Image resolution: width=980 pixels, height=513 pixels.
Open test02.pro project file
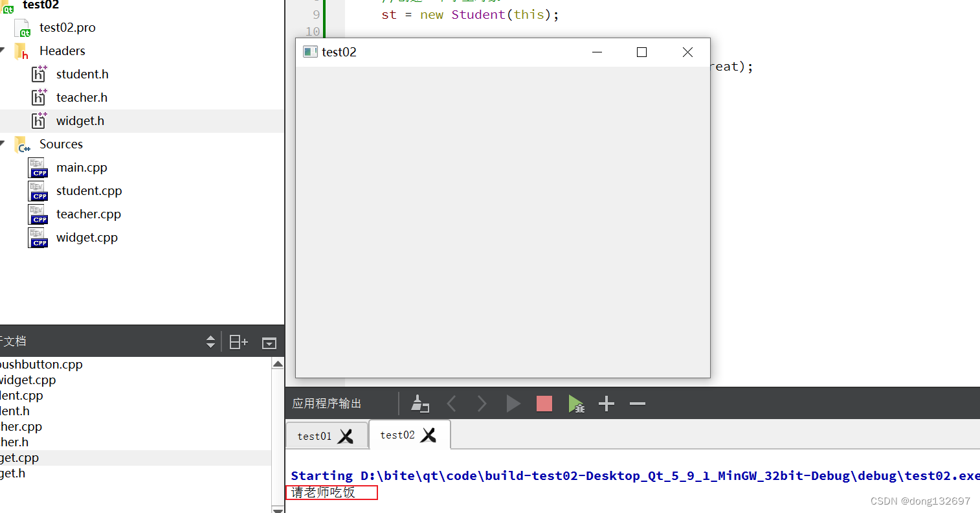click(x=67, y=27)
